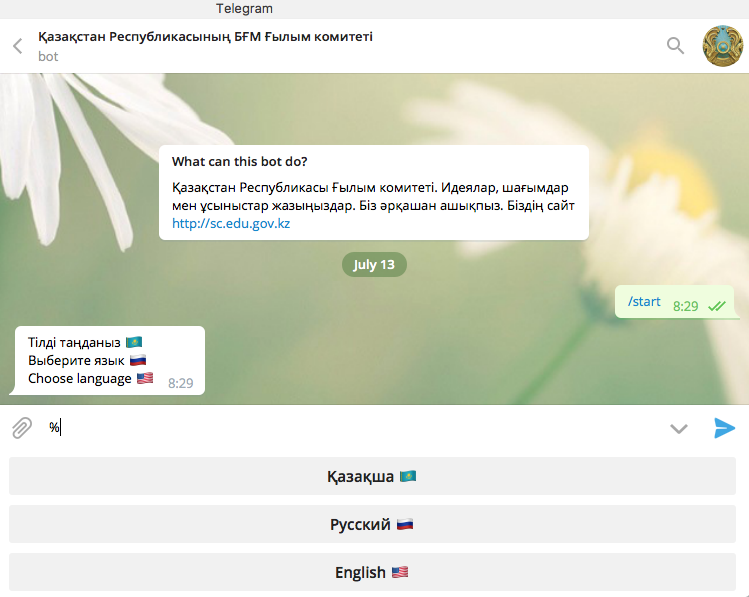749x597 pixels.
Task: Click the back arrow in chat header
Action: pyautogui.click(x=17, y=46)
